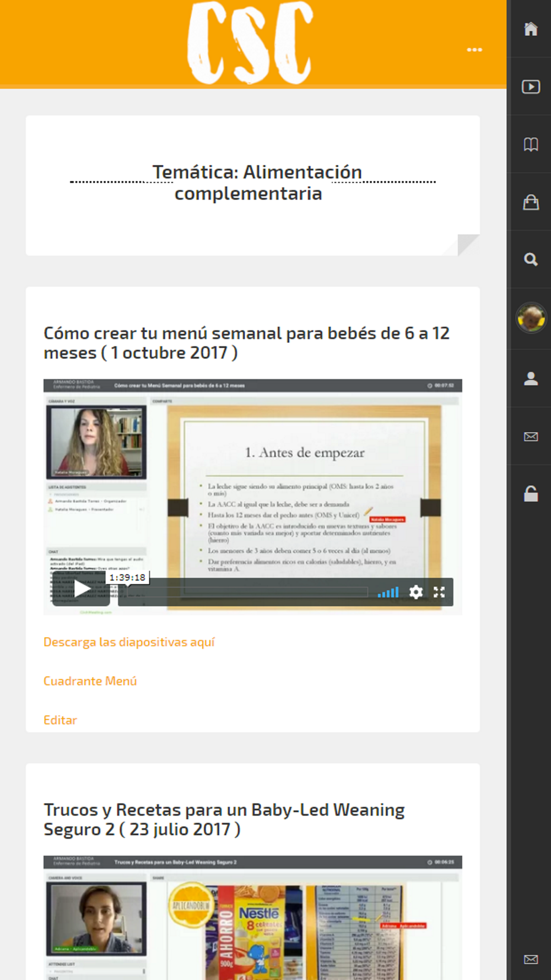The height and width of the screenshot is (980, 551).
Task: Click the search magnifier icon in sidebar
Action: coord(531,260)
